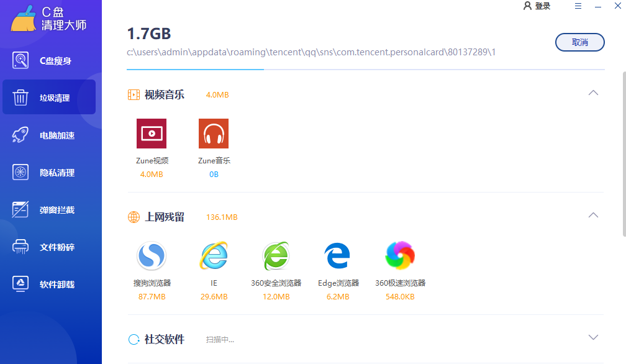
Task: Open C盘瘦身 via its magnifier icon
Action: (19, 60)
